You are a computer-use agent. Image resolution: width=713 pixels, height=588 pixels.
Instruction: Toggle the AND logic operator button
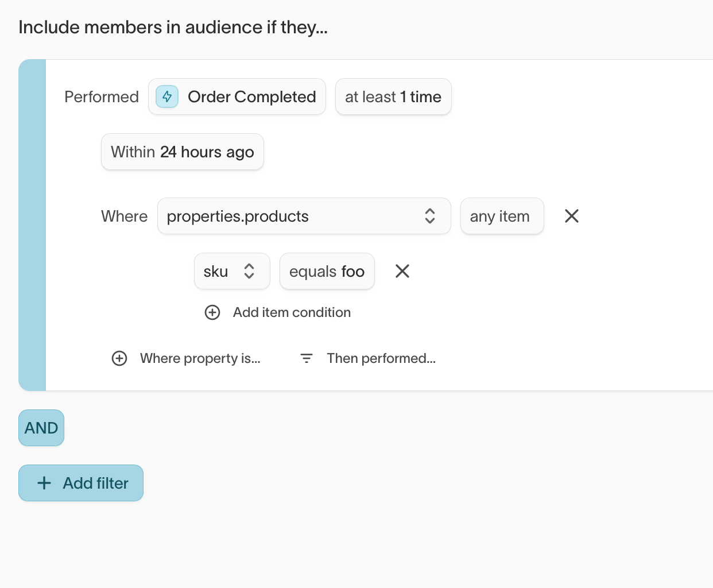[41, 428]
